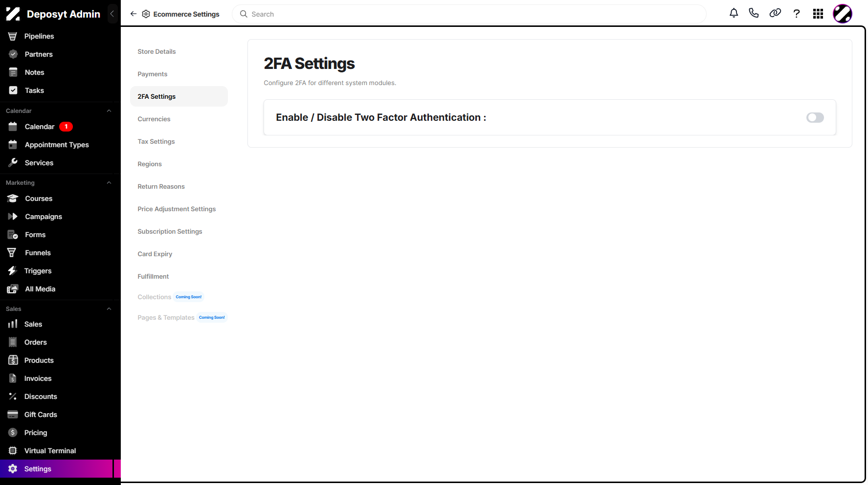Image resolution: width=868 pixels, height=485 pixels.
Task: Select the Store Details settings tab
Action: (179, 51)
